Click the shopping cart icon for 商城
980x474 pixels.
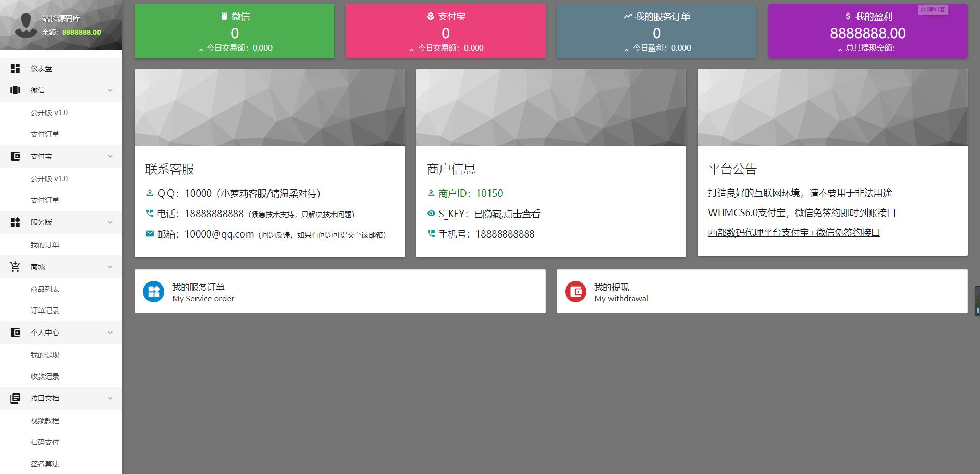tap(15, 267)
